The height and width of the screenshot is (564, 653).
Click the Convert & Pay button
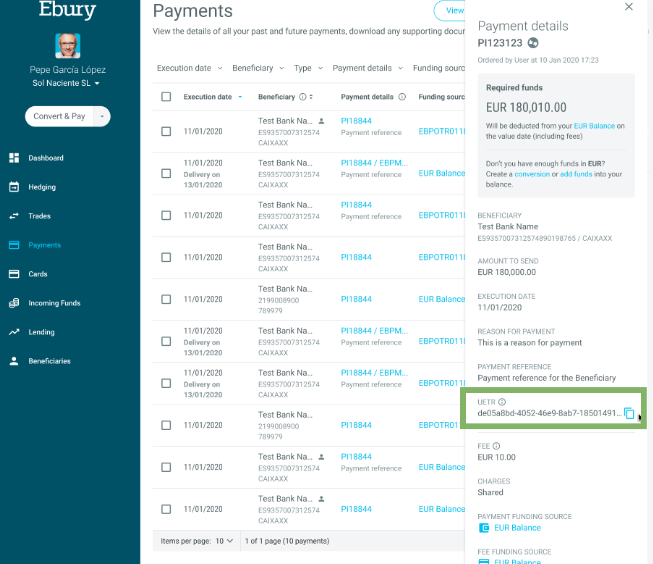pyautogui.click(x=59, y=116)
